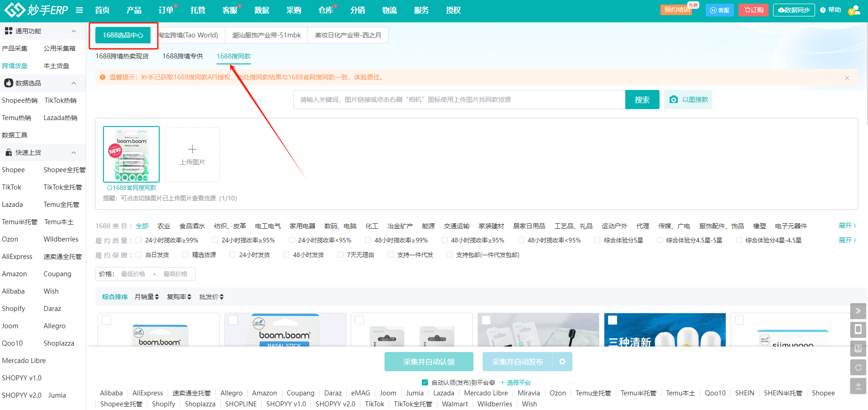This screenshot has height=410, width=868.
Task: Click the 采集并自动发布 button
Action: [517, 362]
